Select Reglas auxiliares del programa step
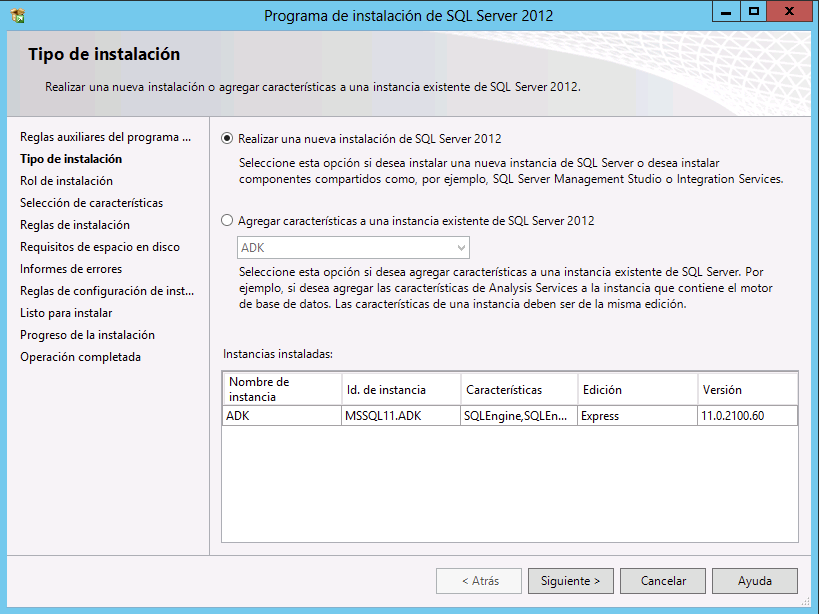The width and height of the screenshot is (819, 614). [x=106, y=137]
